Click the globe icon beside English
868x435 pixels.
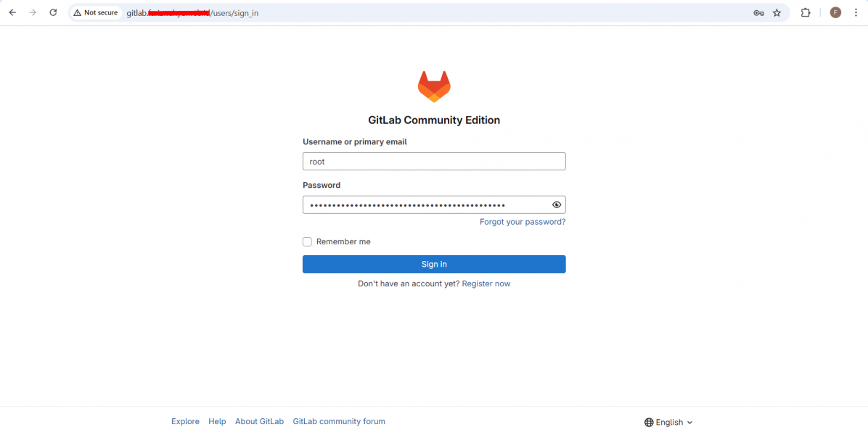(x=649, y=422)
